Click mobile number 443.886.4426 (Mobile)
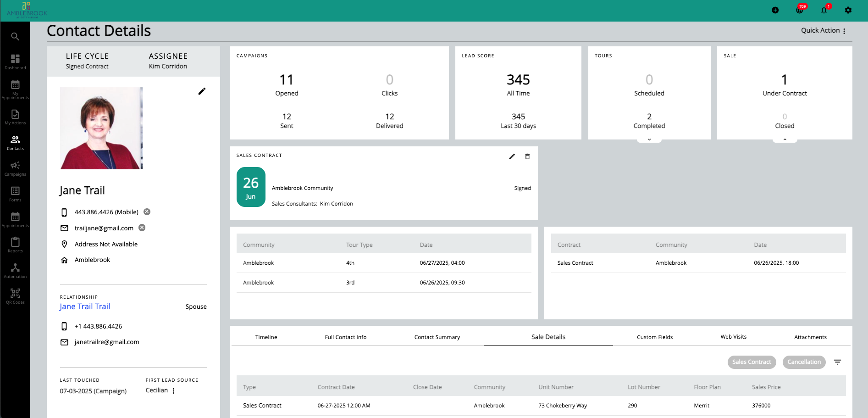The image size is (868, 418). click(106, 212)
